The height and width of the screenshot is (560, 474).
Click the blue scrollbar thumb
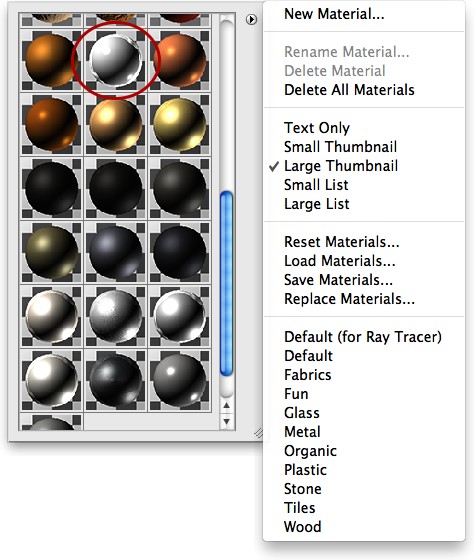tap(226, 284)
